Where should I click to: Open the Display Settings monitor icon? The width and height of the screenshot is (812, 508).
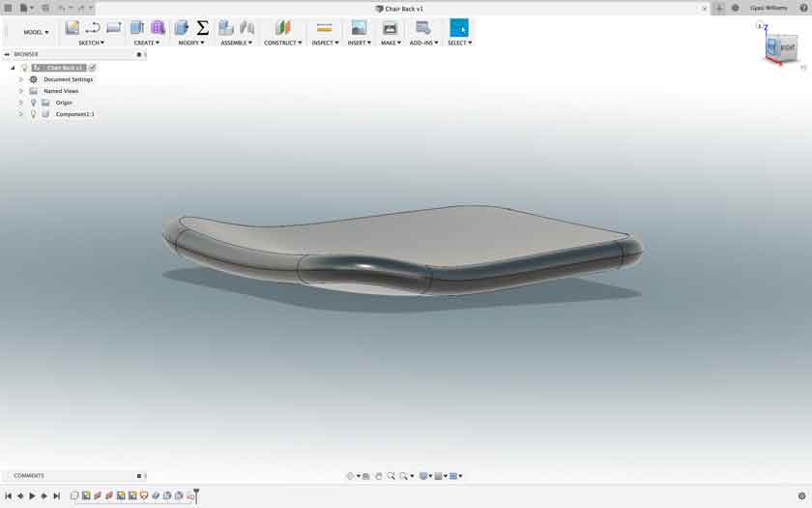coord(423,476)
